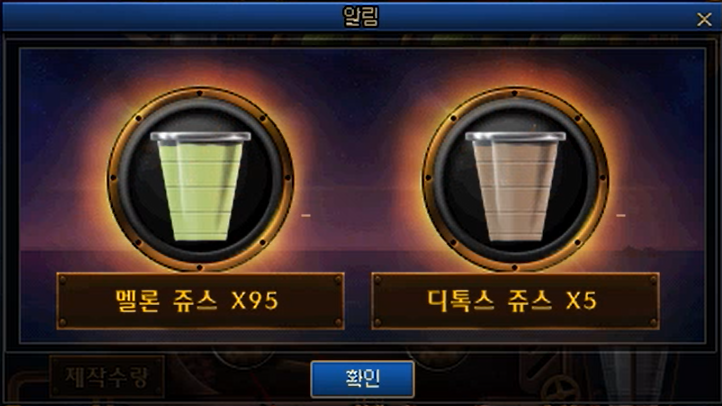The image size is (722, 406).
Task: Click the small dash beside the detox juice medallion
Action: (621, 215)
